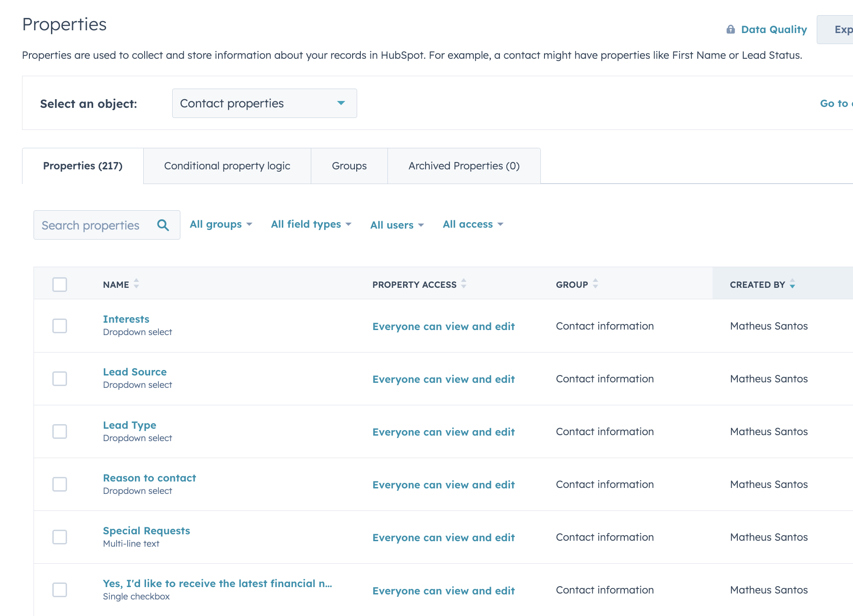Sort by Group column arrows
Screen dimensions: 853x616
point(595,284)
